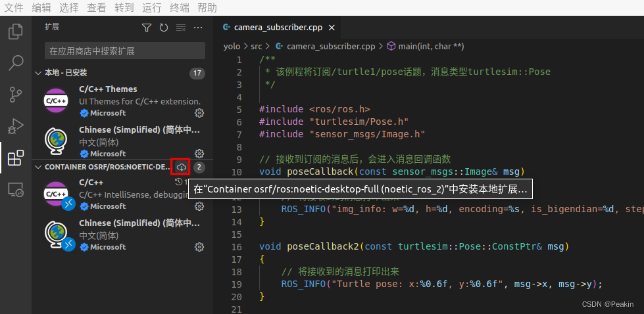644x314 pixels.
Task: Open settings gear for local Chinese language pack
Action: 199,154
